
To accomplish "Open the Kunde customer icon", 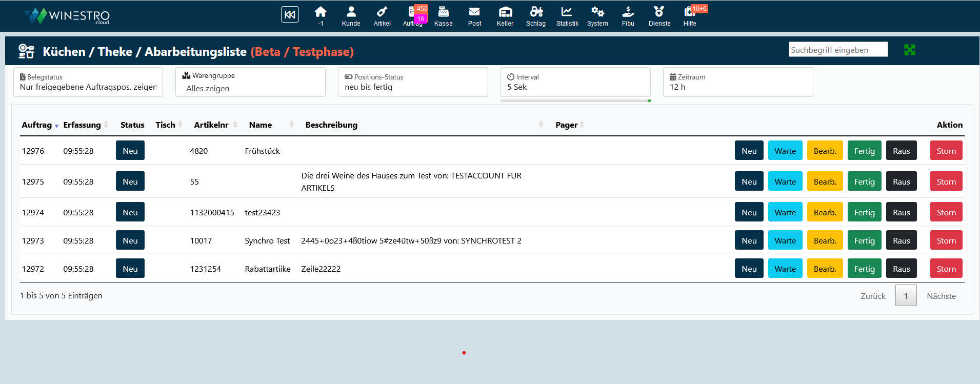I will [x=351, y=12].
